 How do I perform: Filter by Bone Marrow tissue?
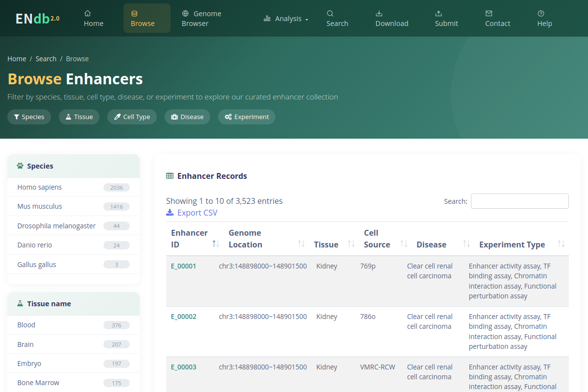(x=73, y=383)
